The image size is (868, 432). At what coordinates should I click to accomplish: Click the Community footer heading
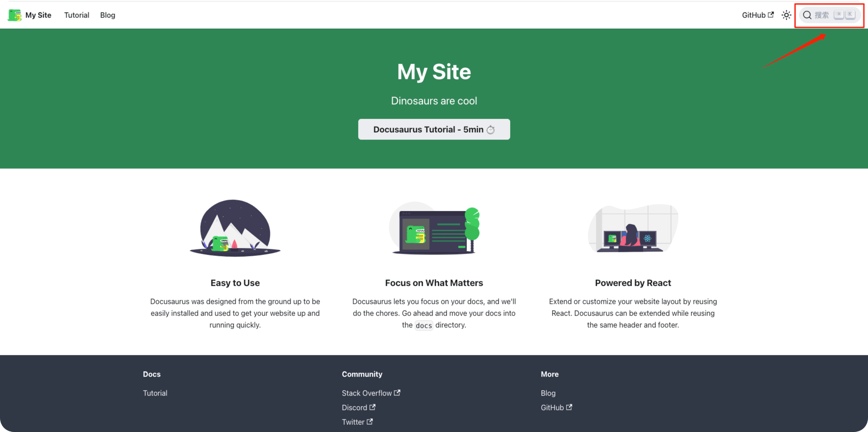[362, 374]
